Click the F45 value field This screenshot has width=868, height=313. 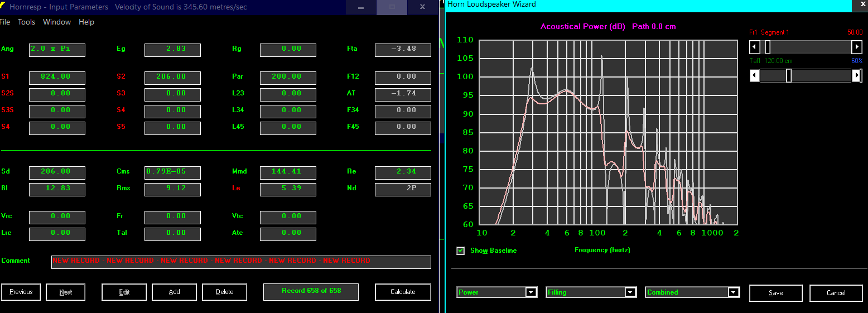click(x=403, y=128)
